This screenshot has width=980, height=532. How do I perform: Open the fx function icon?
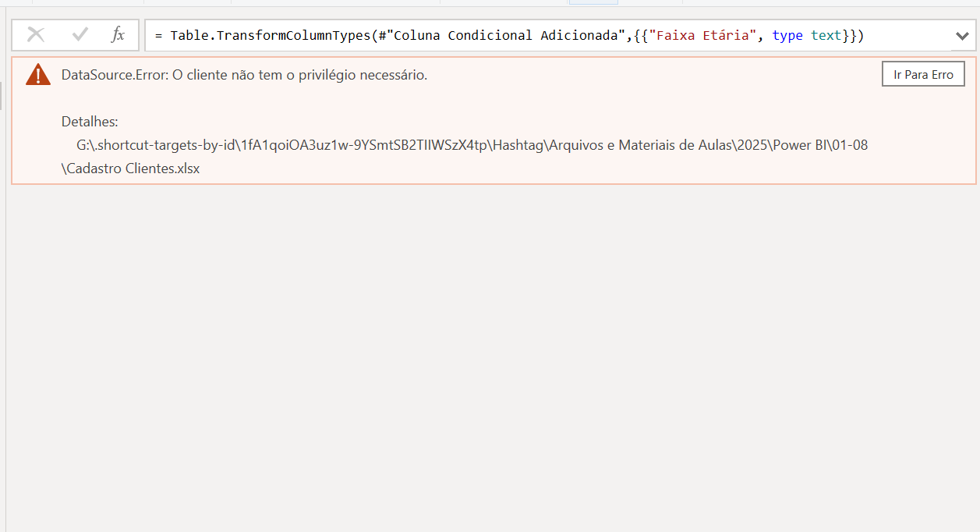pos(118,35)
